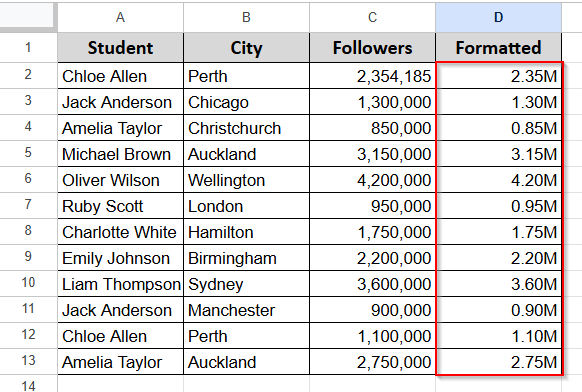
Task: Click cell showing 2.75M
Action: (x=498, y=362)
